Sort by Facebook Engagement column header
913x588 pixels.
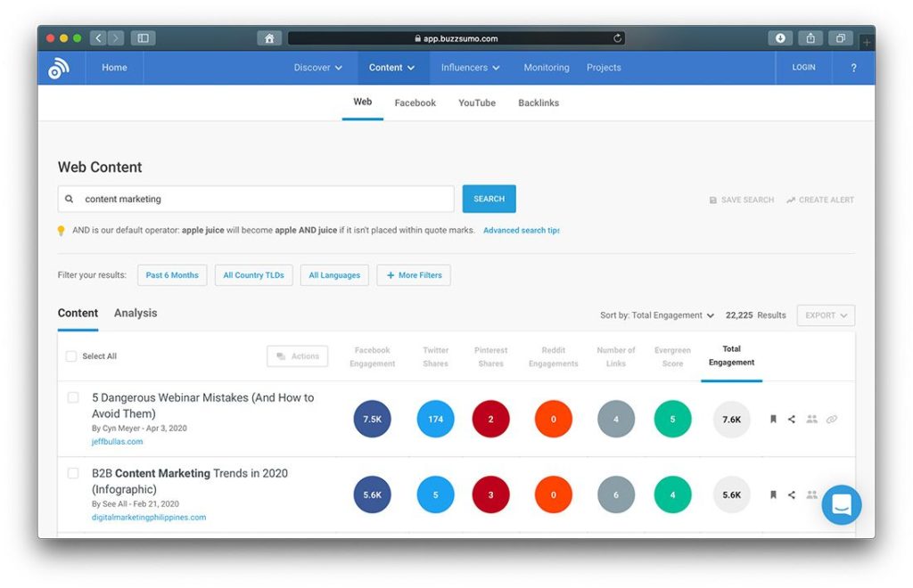click(x=372, y=356)
